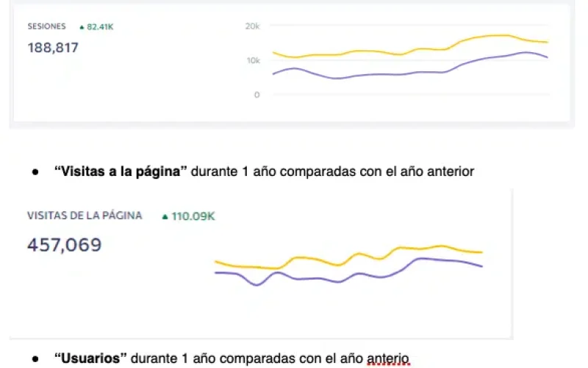Select the 188,817 sessions total

pos(53,48)
